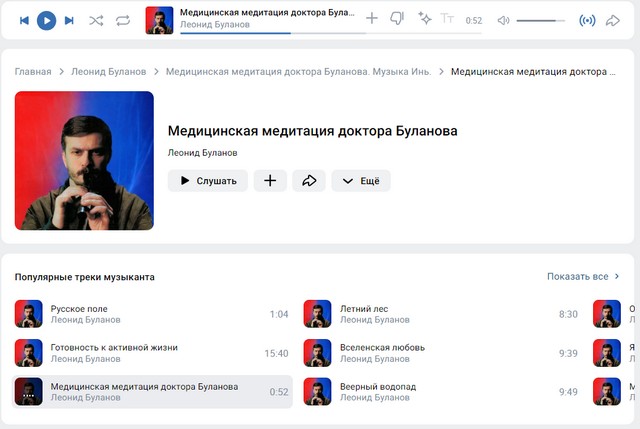Show lyrics with the text icon
The height and width of the screenshot is (429, 640).
pyautogui.click(x=447, y=19)
